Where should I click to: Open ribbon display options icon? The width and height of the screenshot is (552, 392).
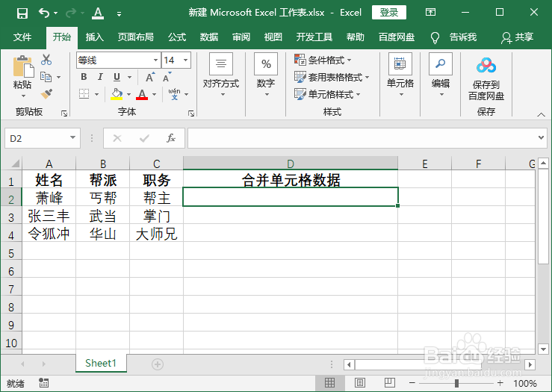(430, 12)
